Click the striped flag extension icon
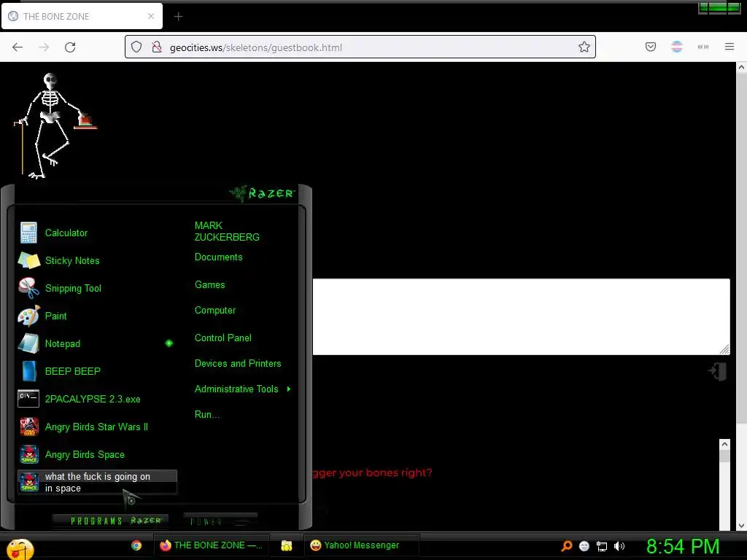Image resolution: width=747 pixels, height=560 pixels. 677,47
